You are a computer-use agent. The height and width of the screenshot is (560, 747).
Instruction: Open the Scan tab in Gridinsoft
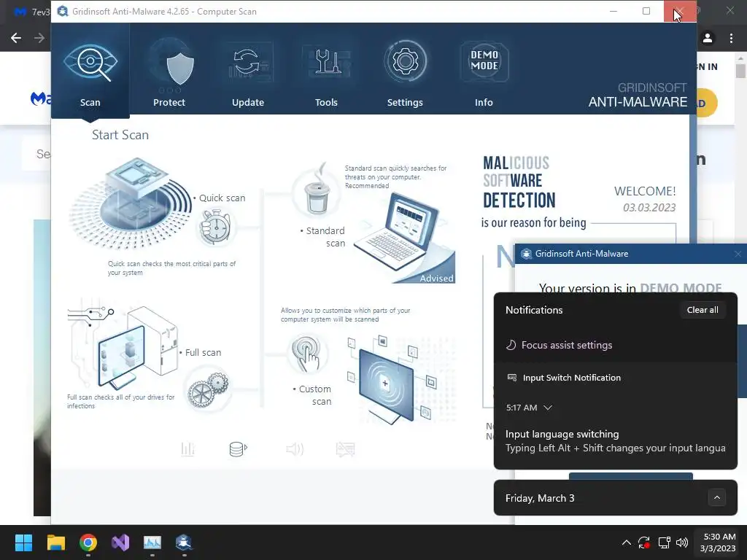(x=90, y=71)
